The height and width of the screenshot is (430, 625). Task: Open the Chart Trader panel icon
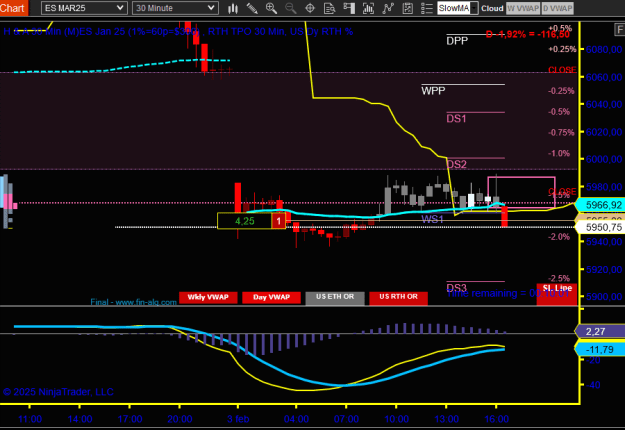pyautogui.click(x=349, y=8)
